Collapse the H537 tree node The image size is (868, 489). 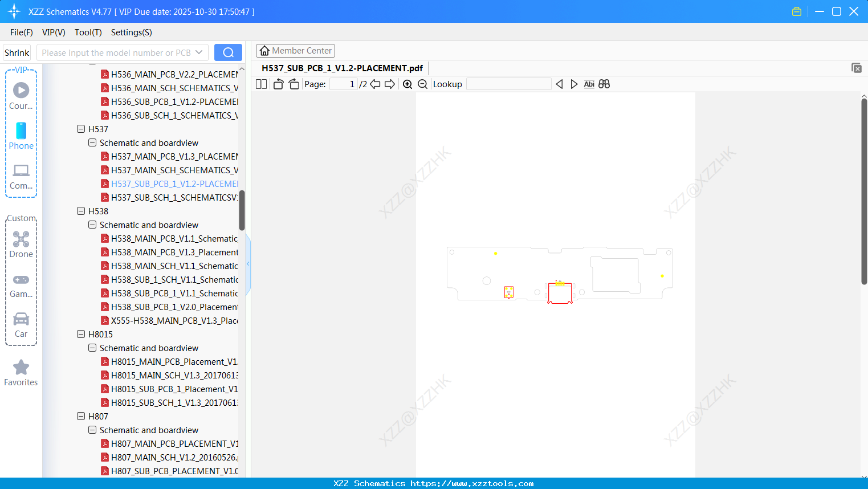[81, 129]
